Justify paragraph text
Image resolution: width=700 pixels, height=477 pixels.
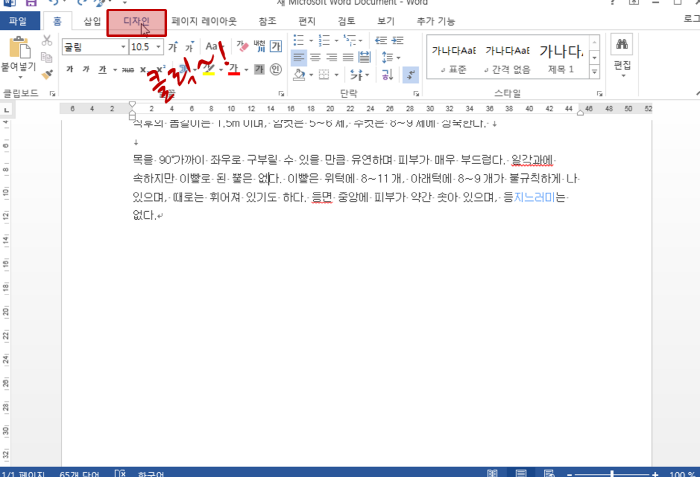(348, 57)
